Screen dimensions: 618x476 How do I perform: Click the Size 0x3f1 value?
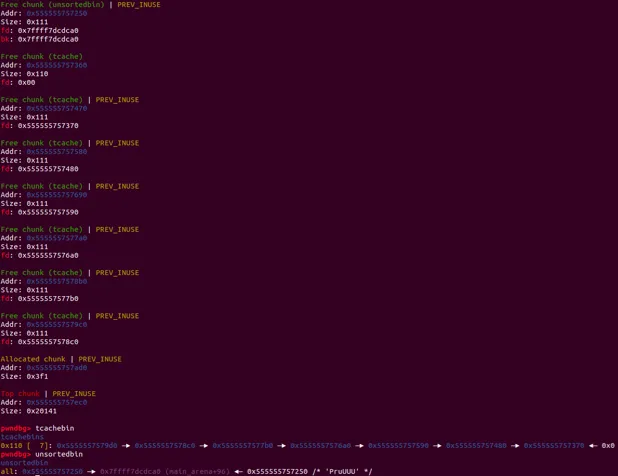pyautogui.click(x=37, y=376)
